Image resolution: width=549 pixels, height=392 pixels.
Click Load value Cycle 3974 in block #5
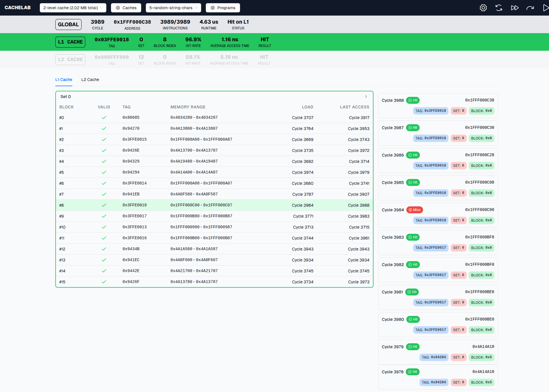click(x=303, y=172)
